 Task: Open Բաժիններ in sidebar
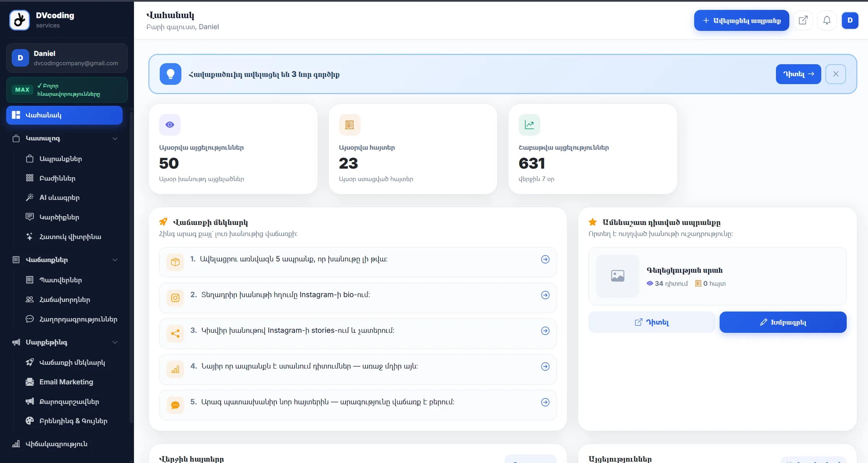(57, 178)
